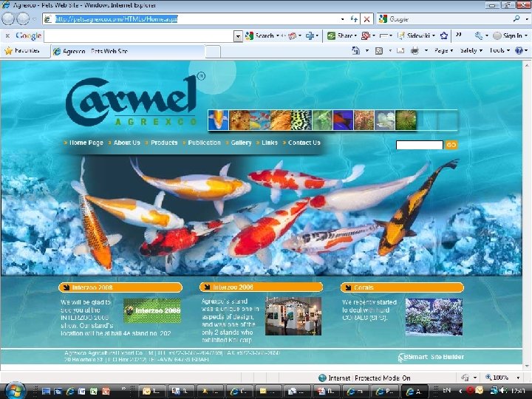Click the Refresh icon beside address bar

pyautogui.click(x=354, y=19)
